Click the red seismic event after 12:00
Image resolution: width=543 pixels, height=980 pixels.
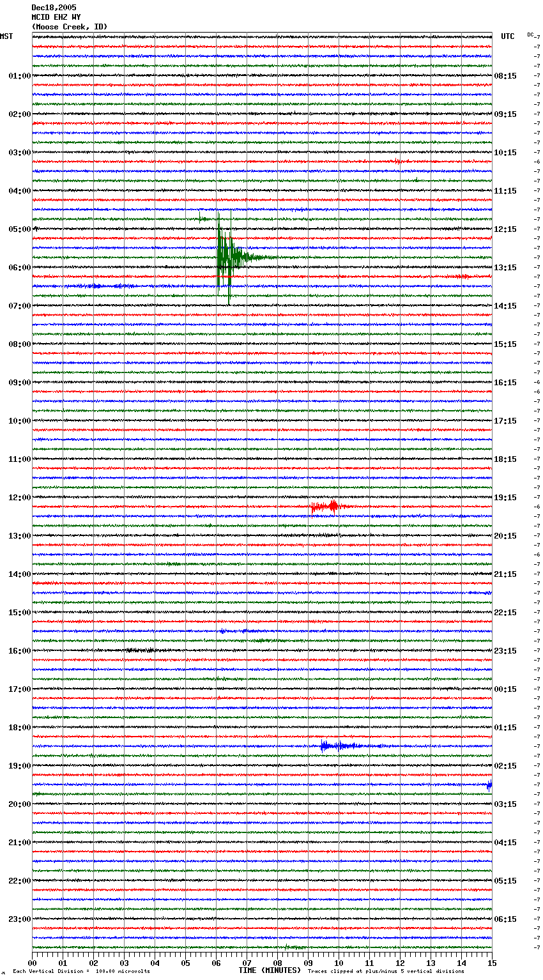click(x=329, y=507)
